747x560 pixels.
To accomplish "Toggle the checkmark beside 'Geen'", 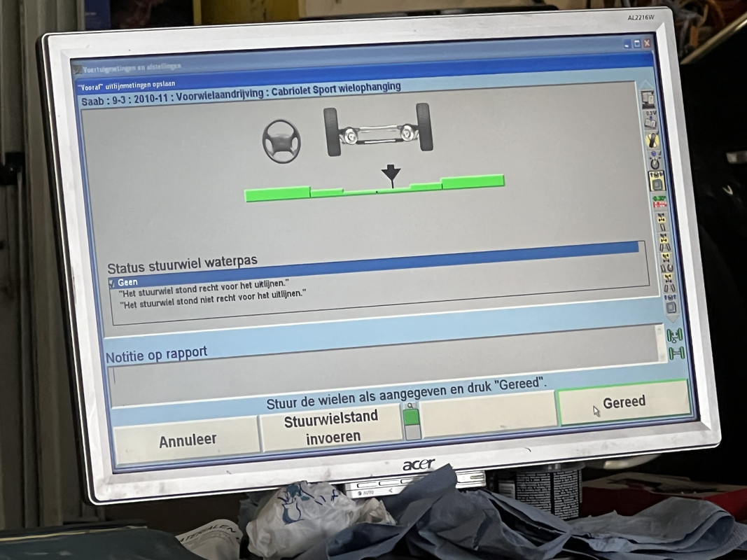I will tap(112, 283).
